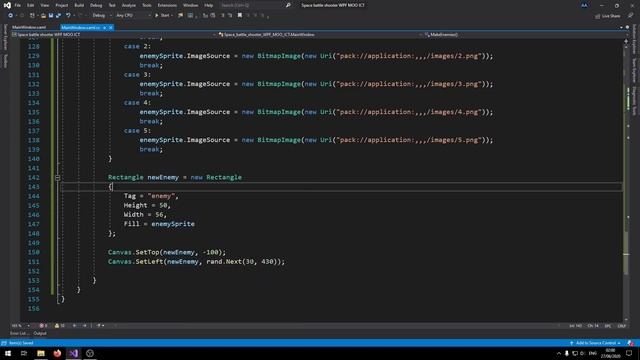
Task: Open the Project menu
Action: click(62, 5)
